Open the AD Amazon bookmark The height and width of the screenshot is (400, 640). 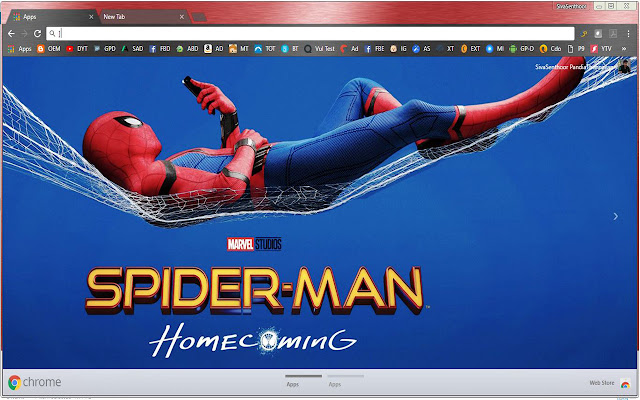[x=213, y=49]
